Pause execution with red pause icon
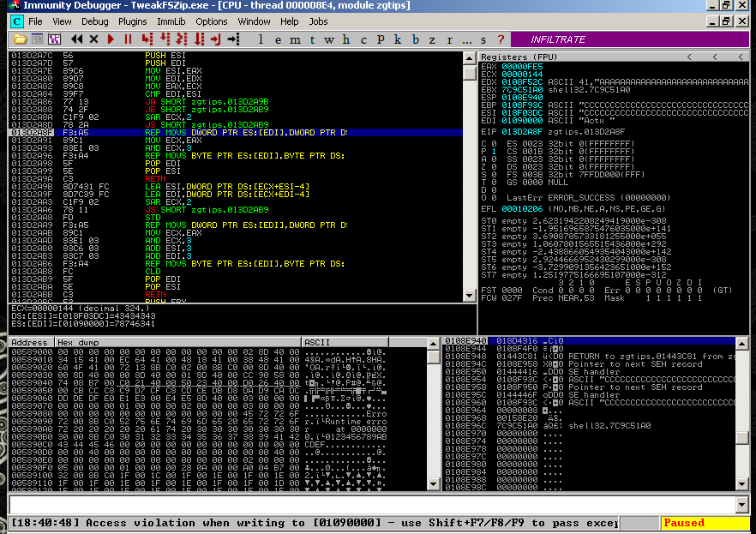756x534 pixels. tap(128, 39)
